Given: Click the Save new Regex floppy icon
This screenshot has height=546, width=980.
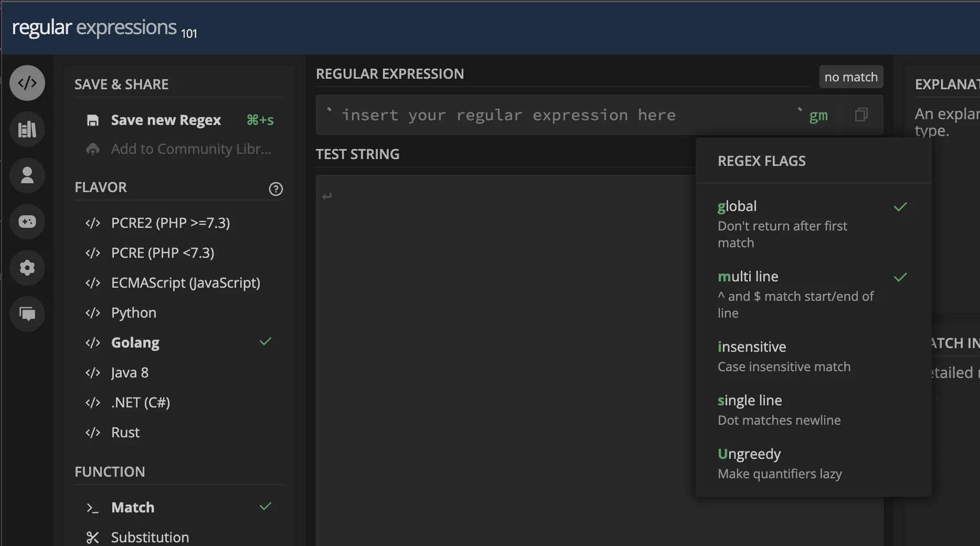Looking at the screenshot, I should [x=93, y=120].
